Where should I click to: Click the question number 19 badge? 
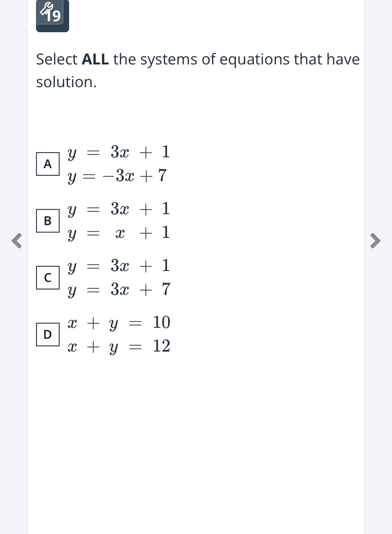pyautogui.click(x=53, y=16)
